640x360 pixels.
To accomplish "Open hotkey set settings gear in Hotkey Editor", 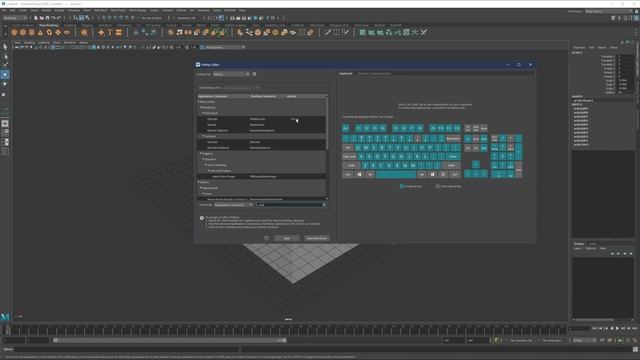I will click(254, 74).
